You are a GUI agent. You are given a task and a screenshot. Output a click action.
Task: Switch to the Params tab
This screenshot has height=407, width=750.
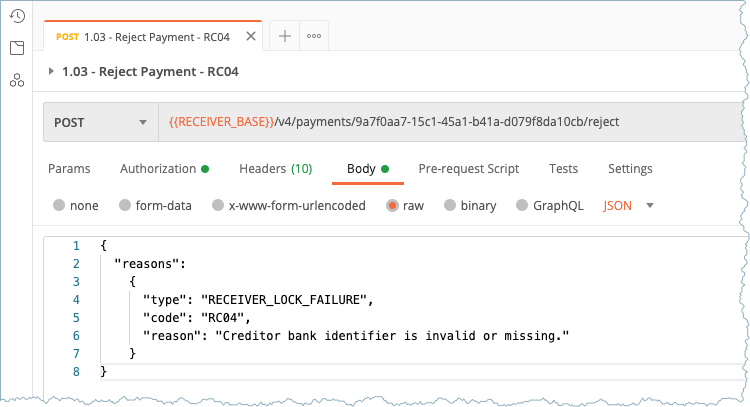69,169
